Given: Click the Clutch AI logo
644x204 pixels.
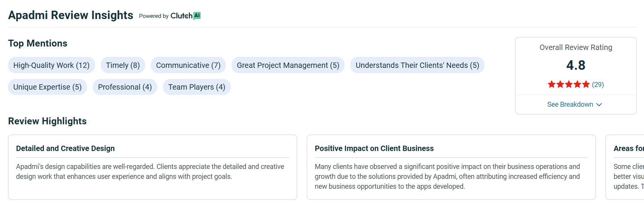Looking at the screenshot, I should click(x=185, y=16).
